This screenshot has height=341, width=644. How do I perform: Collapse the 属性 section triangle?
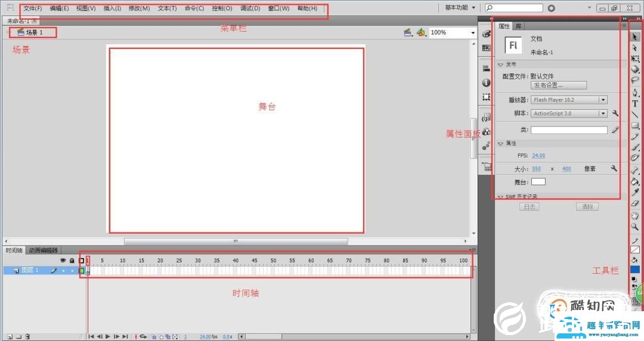point(500,144)
